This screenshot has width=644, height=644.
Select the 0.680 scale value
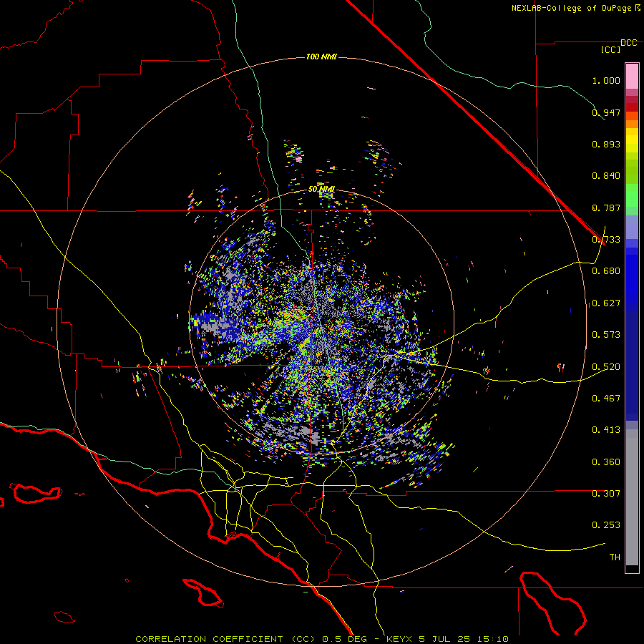pyautogui.click(x=606, y=271)
